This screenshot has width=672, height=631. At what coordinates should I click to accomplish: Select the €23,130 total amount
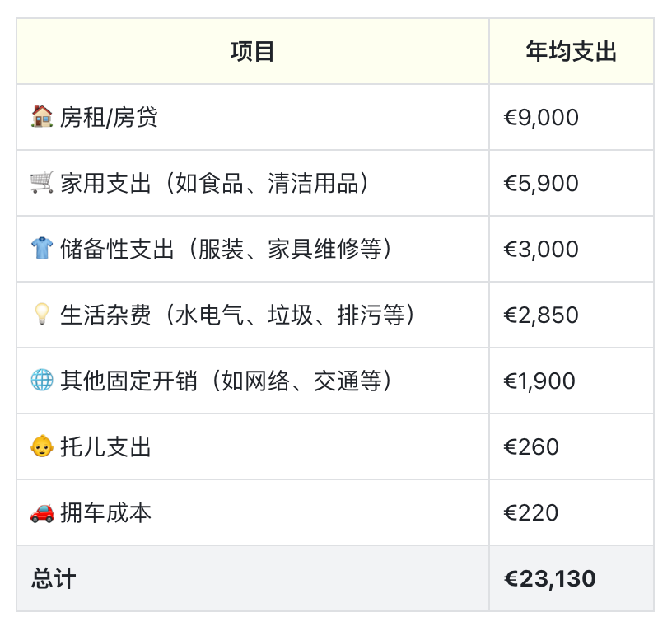tap(550, 578)
